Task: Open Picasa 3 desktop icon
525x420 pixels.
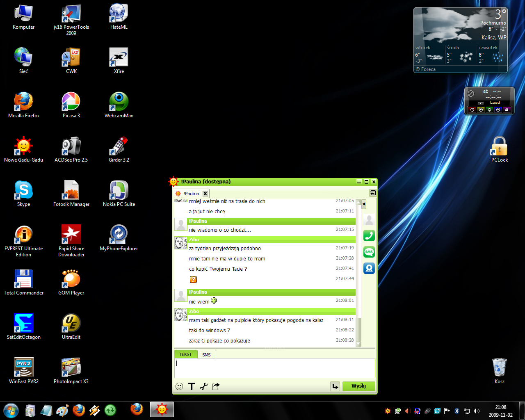Action: click(71, 105)
